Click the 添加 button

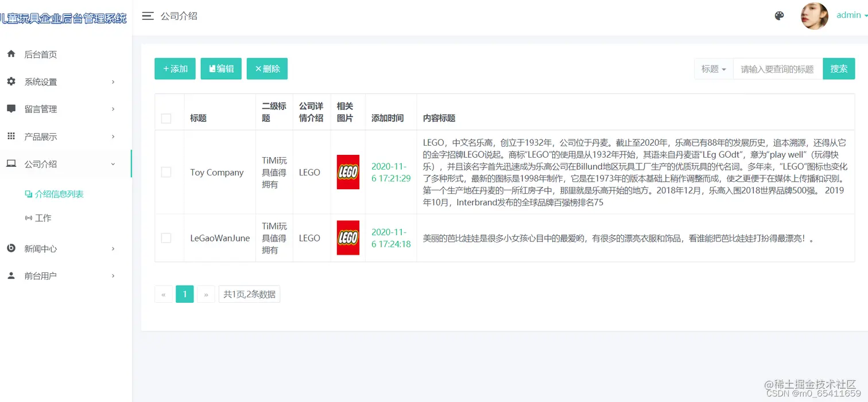175,69
